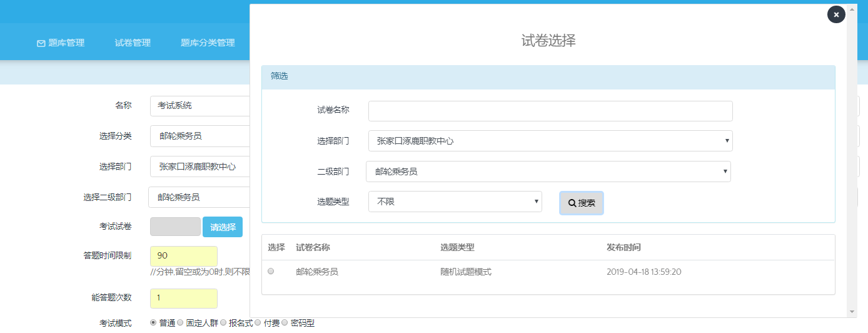The image size is (868, 333).
Task: Open the 选题类型 dropdown showing 不限
Action: (455, 202)
